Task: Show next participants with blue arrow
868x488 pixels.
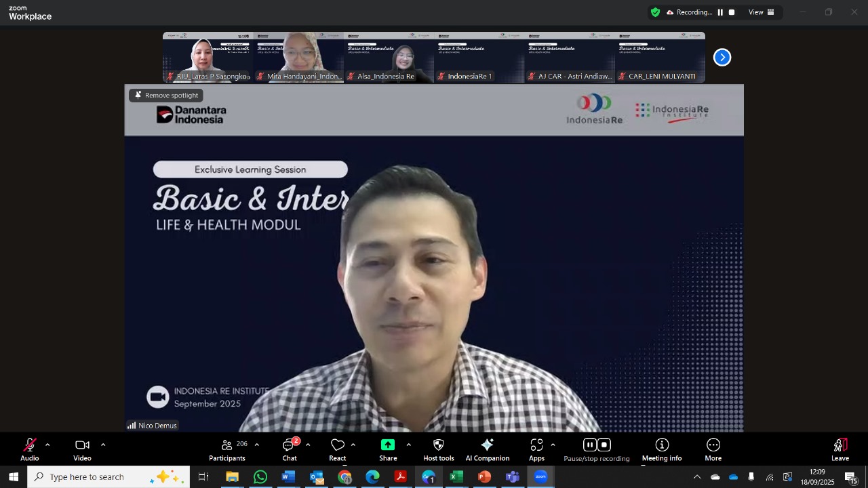Action: click(x=722, y=58)
